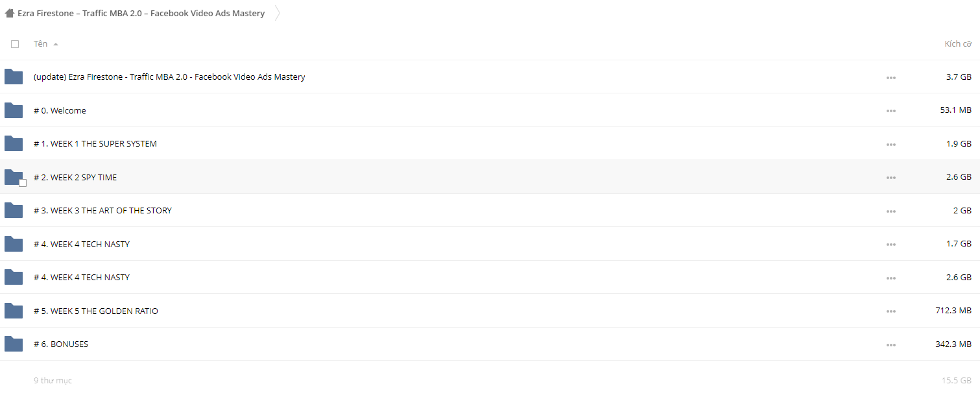Open the 1.7 GB WEEK 4 TECH NASTY folder
The width and height of the screenshot is (980, 408).
[x=82, y=244]
